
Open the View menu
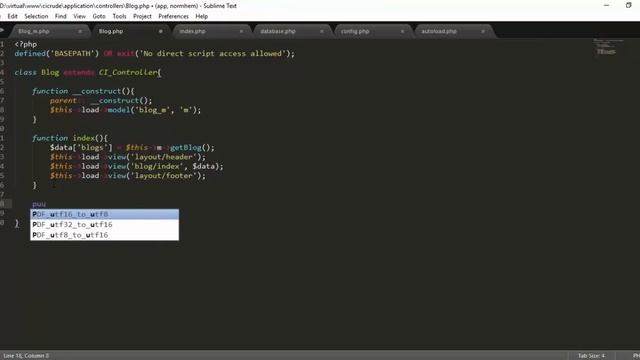point(79,16)
